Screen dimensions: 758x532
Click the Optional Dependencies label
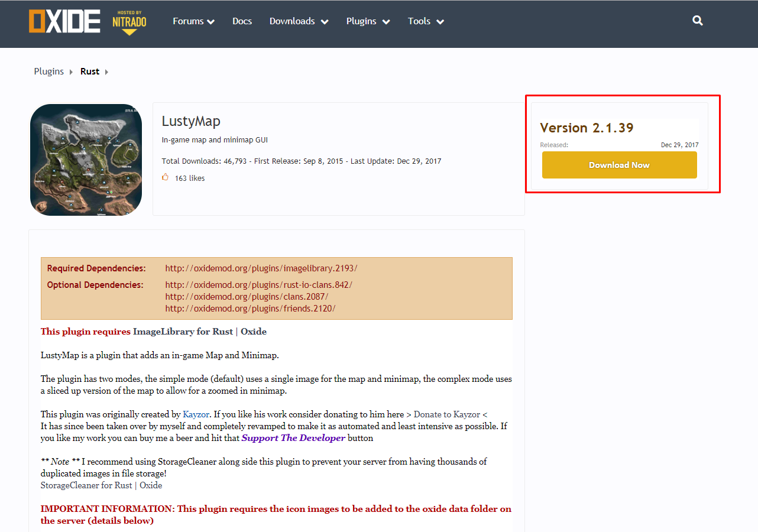tap(95, 285)
